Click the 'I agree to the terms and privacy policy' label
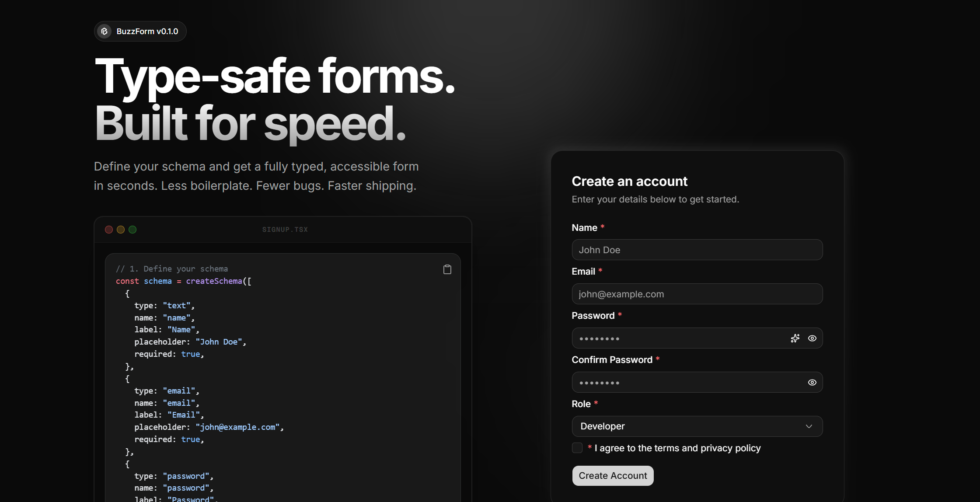The width and height of the screenshot is (980, 502). tap(677, 448)
